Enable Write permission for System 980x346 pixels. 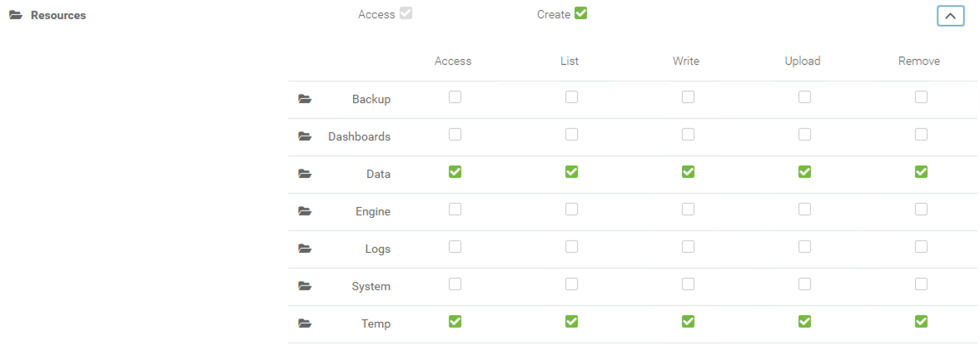pyautogui.click(x=688, y=284)
